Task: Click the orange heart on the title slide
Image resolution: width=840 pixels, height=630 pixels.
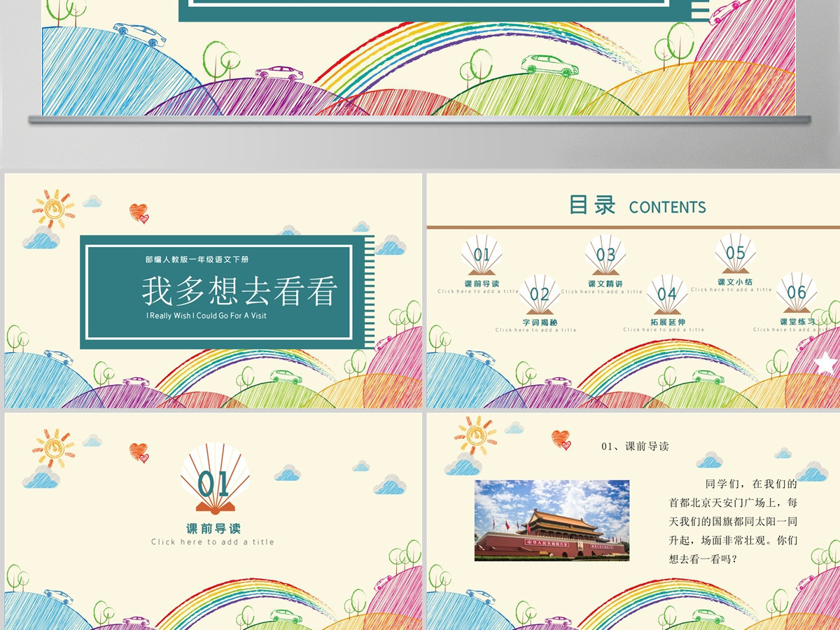Action: [139, 213]
